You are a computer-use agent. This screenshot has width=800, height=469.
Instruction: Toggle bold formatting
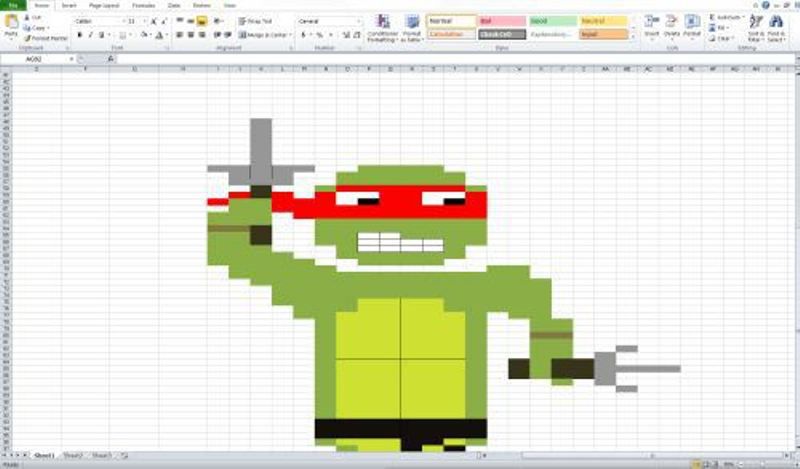79,35
